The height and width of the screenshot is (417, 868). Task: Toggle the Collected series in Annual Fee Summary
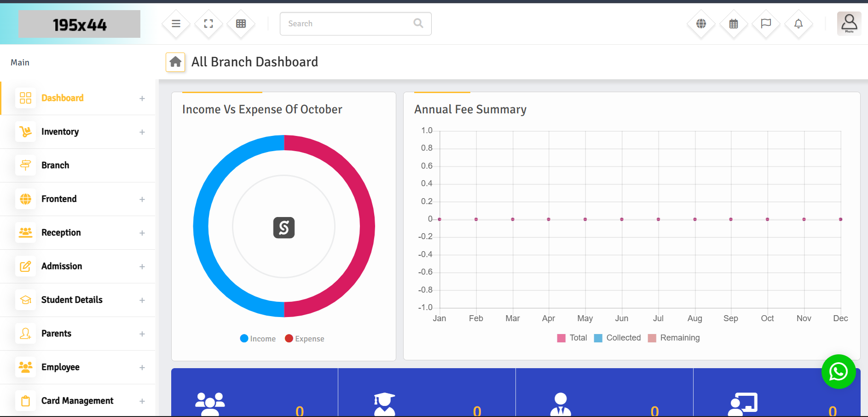tap(618, 338)
